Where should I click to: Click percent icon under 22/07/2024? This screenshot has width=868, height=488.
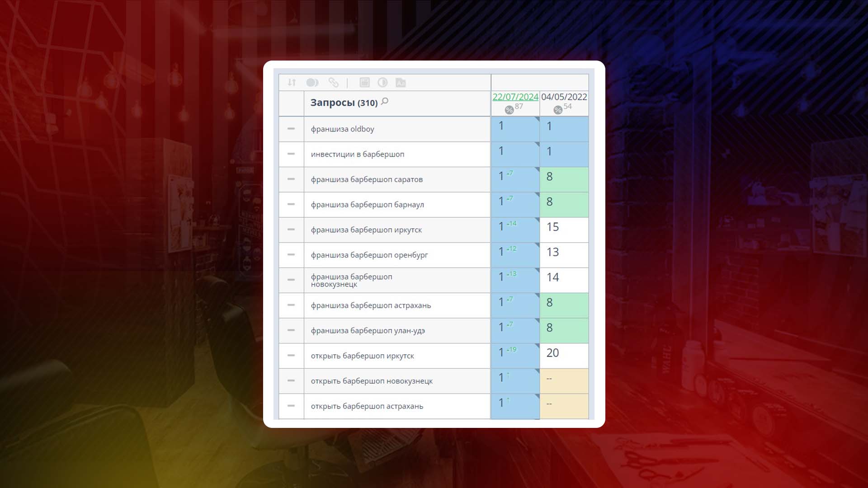point(509,110)
